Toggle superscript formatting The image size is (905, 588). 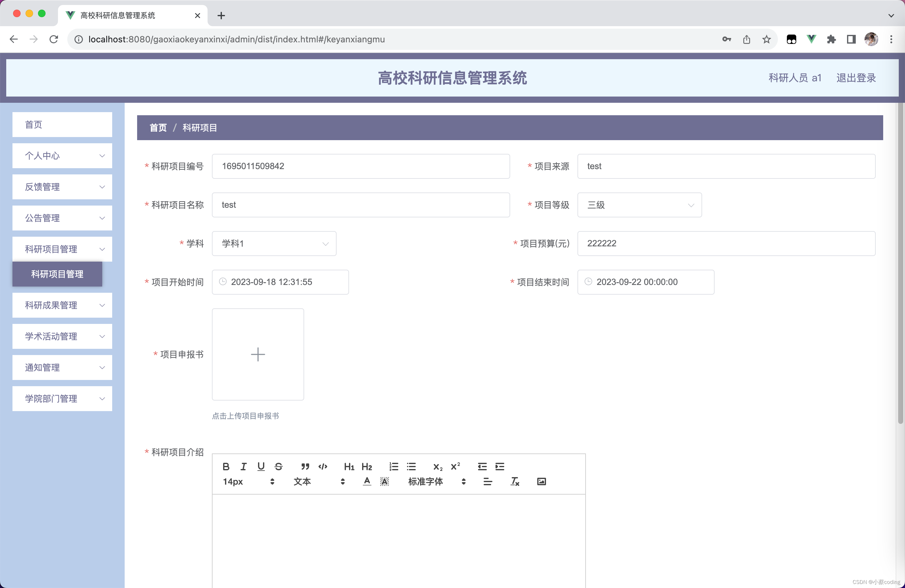point(455,466)
